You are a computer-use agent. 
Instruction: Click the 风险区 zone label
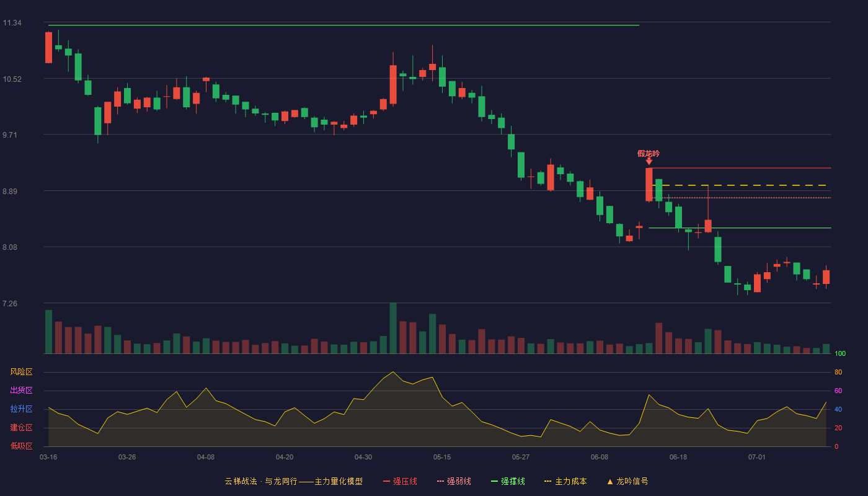point(21,372)
